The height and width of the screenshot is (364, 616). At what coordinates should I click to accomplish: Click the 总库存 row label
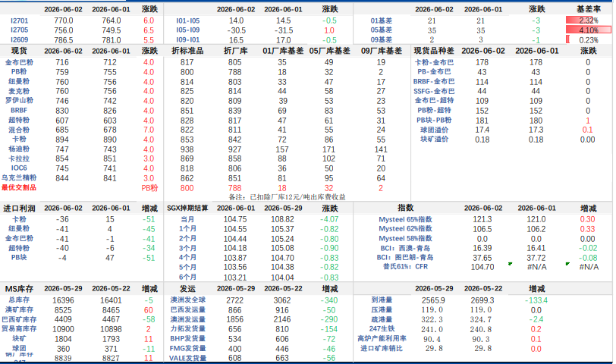pos(19,300)
